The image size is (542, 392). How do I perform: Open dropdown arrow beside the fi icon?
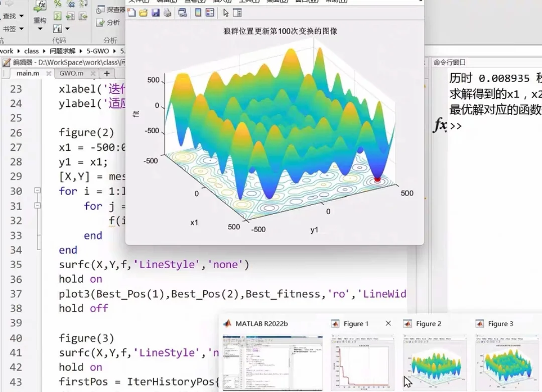coord(67,29)
